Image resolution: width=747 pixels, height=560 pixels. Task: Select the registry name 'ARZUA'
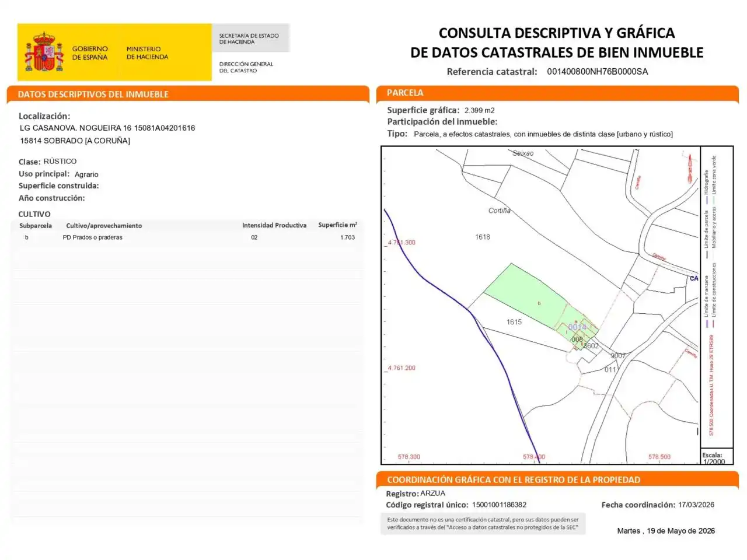(433, 493)
